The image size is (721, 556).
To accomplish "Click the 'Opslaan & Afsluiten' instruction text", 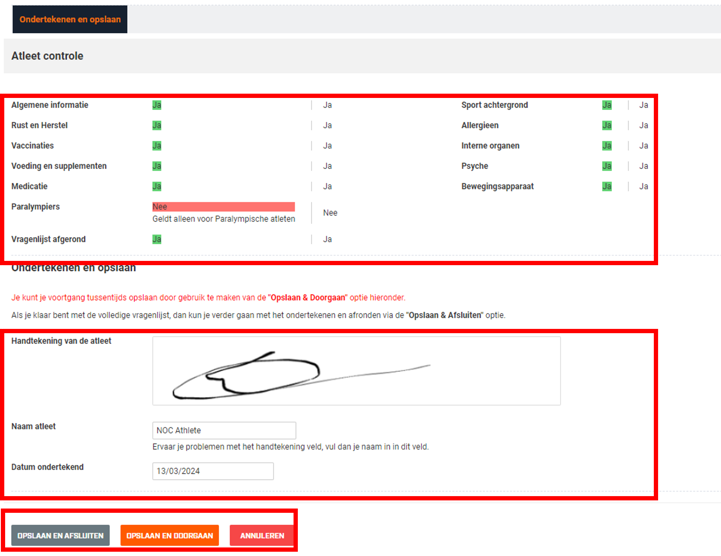I will pos(258,315).
